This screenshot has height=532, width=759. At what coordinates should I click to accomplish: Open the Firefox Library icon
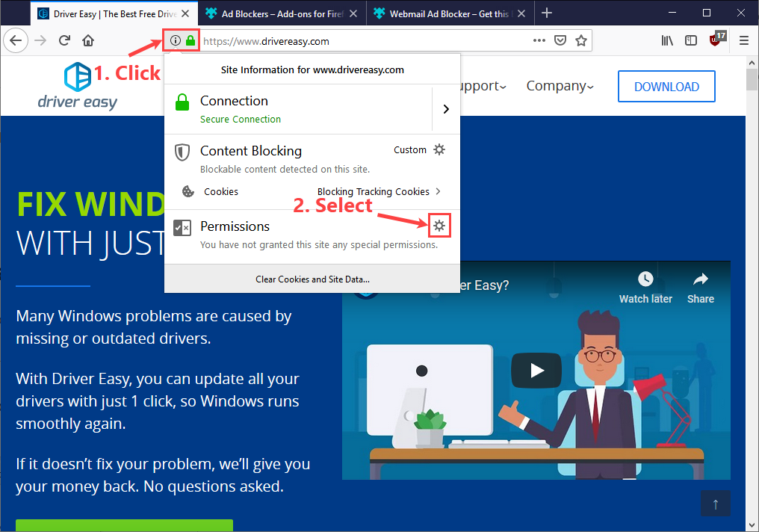tap(667, 40)
